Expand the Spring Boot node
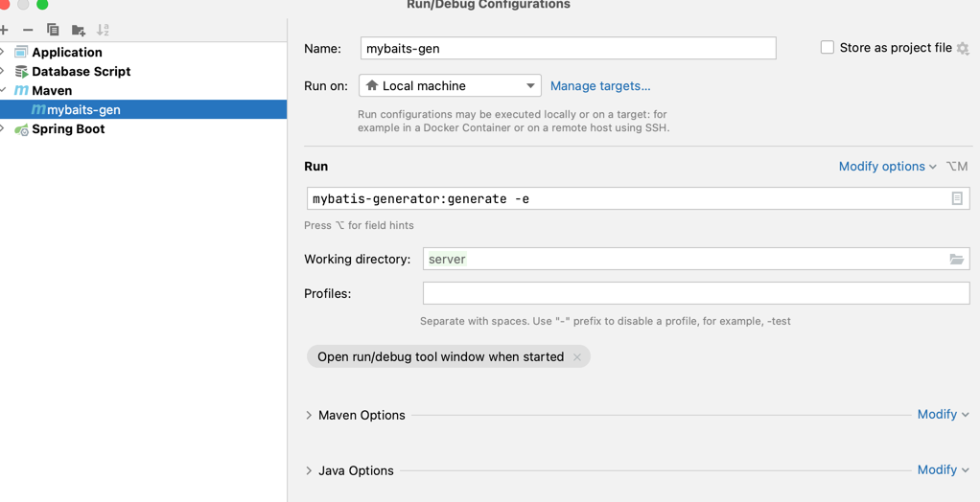 point(3,129)
